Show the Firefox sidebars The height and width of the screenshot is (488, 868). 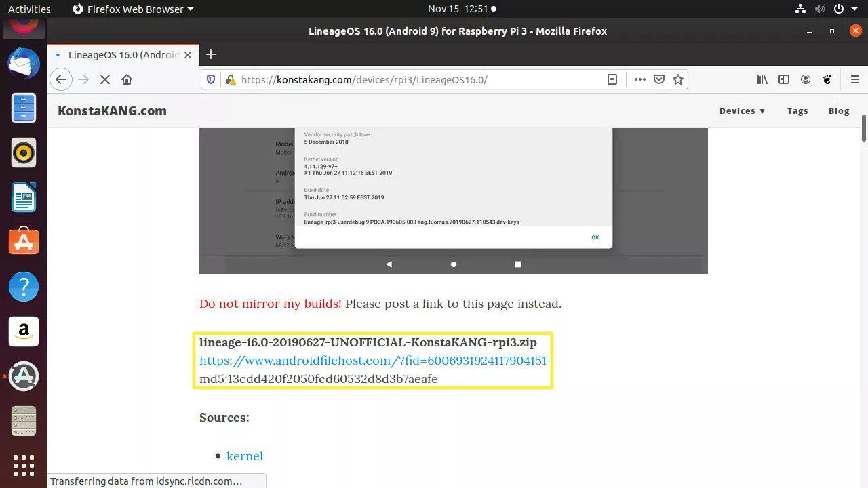click(x=784, y=79)
